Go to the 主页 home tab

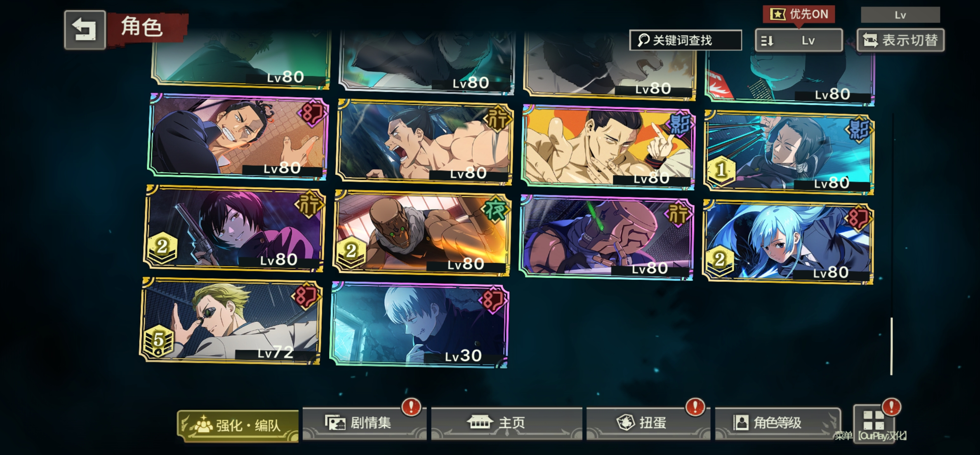point(507,423)
